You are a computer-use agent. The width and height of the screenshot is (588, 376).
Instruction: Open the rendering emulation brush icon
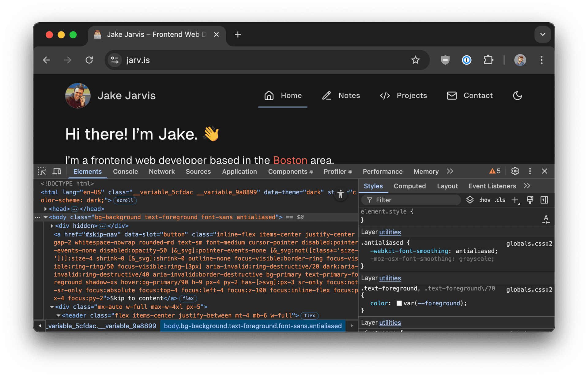pos(530,200)
